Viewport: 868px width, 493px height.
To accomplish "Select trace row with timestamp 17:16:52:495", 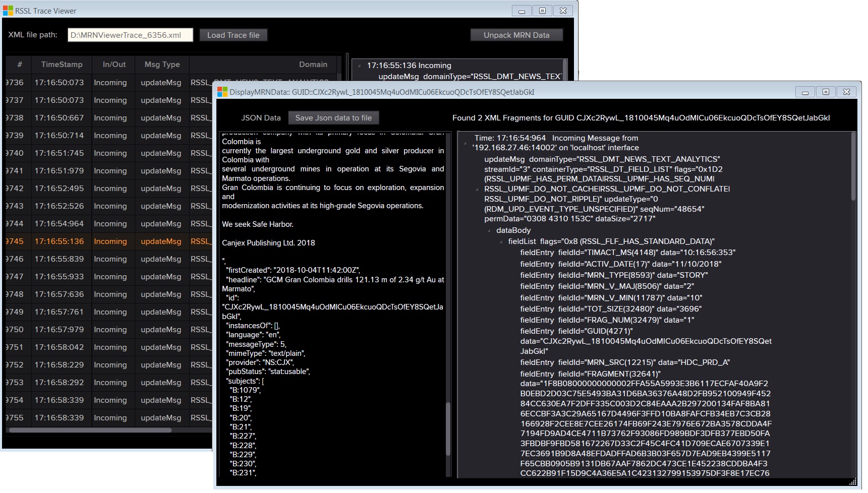I will (x=108, y=188).
